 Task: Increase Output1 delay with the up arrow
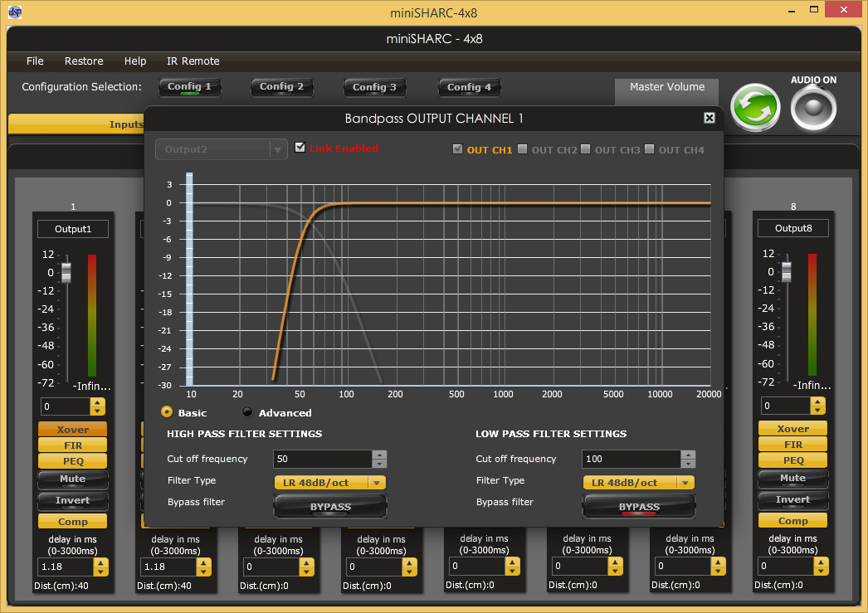coord(100,562)
